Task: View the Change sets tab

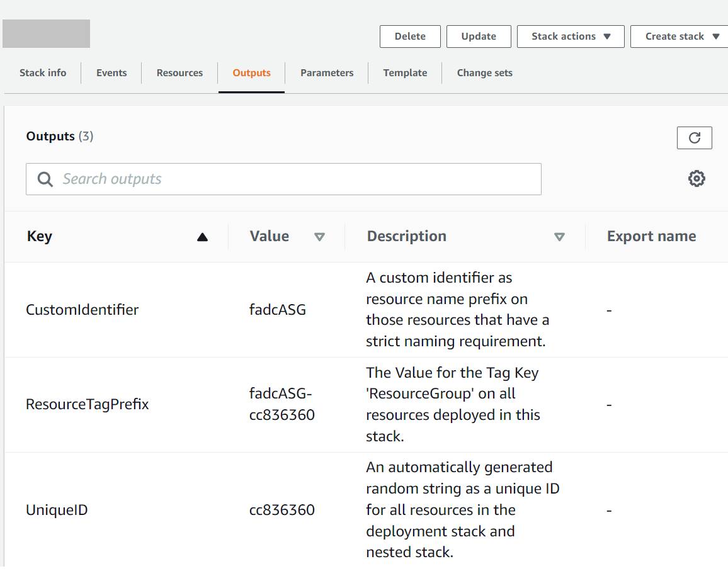Action: [x=484, y=72]
